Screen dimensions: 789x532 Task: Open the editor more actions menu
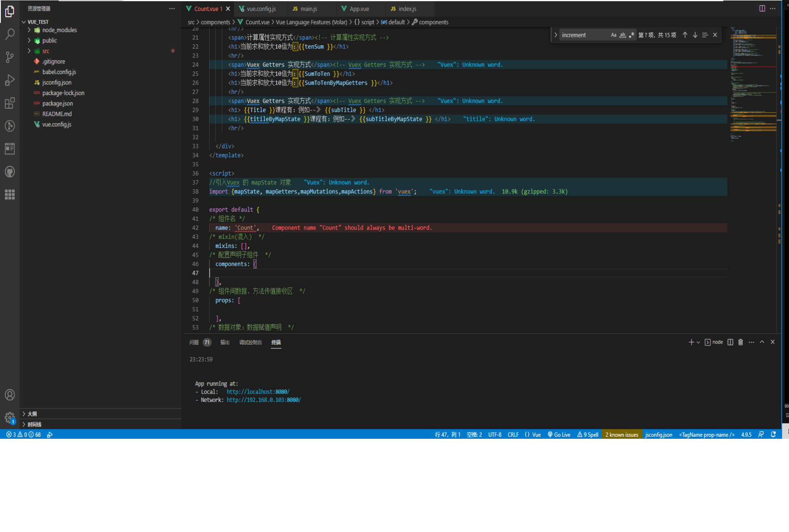[x=773, y=9]
